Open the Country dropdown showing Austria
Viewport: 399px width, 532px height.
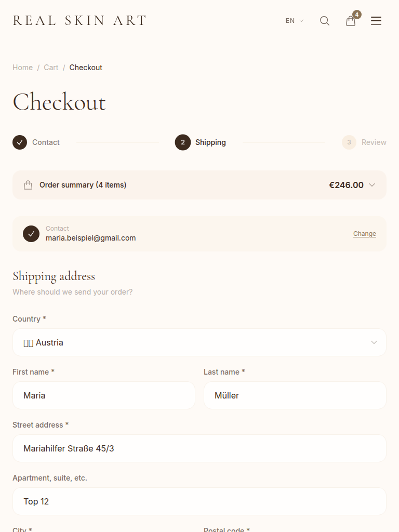point(199,343)
